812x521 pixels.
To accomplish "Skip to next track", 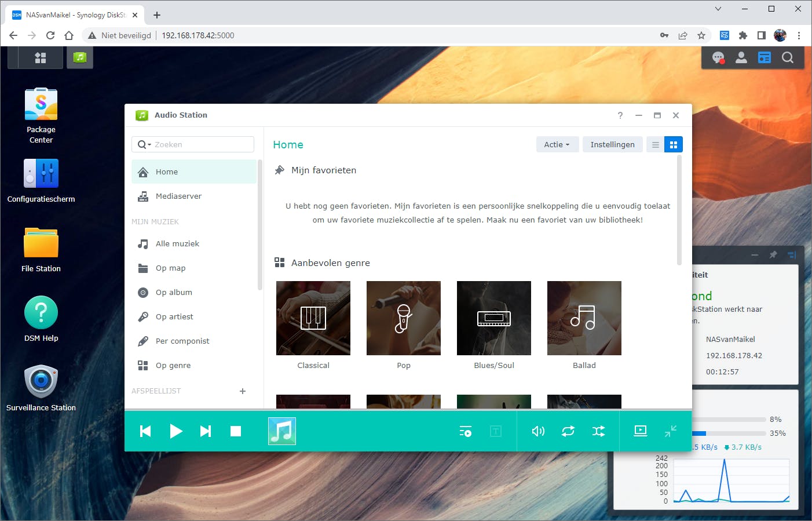I will coord(206,431).
